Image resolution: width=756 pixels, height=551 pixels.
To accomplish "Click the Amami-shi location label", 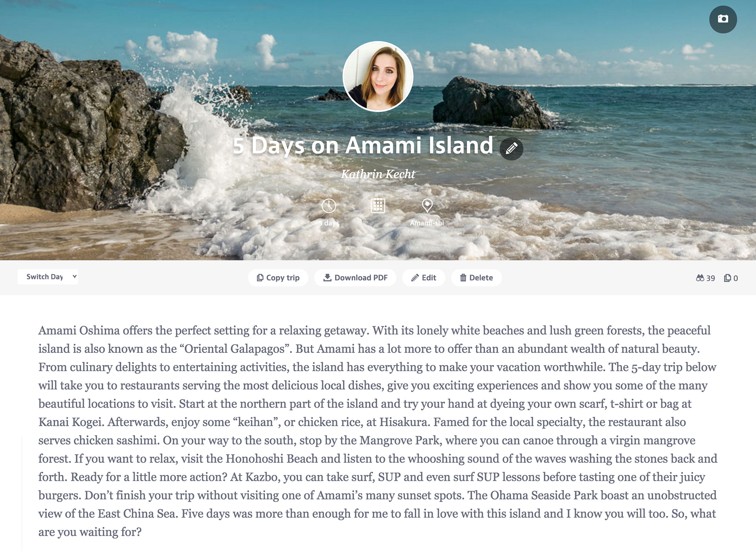I will (x=427, y=223).
